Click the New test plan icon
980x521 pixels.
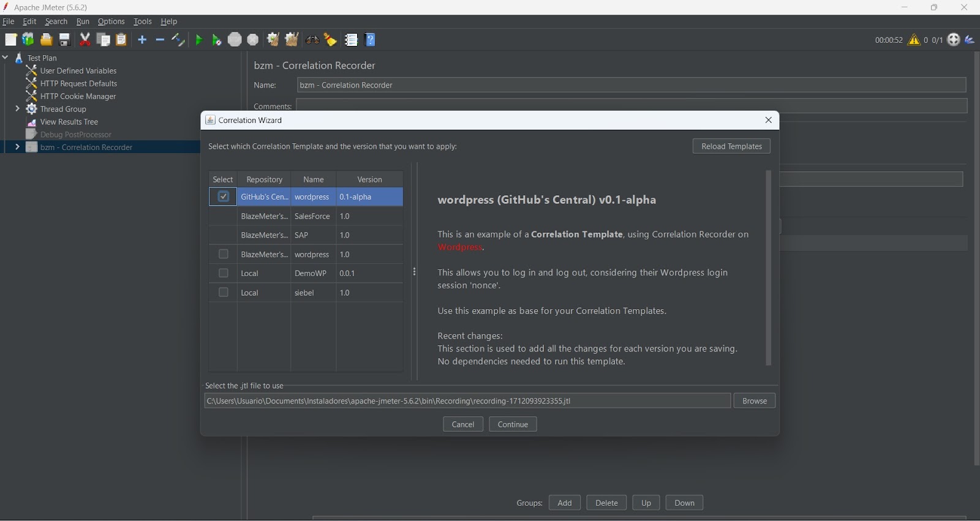pyautogui.click(x=10, y=40)
